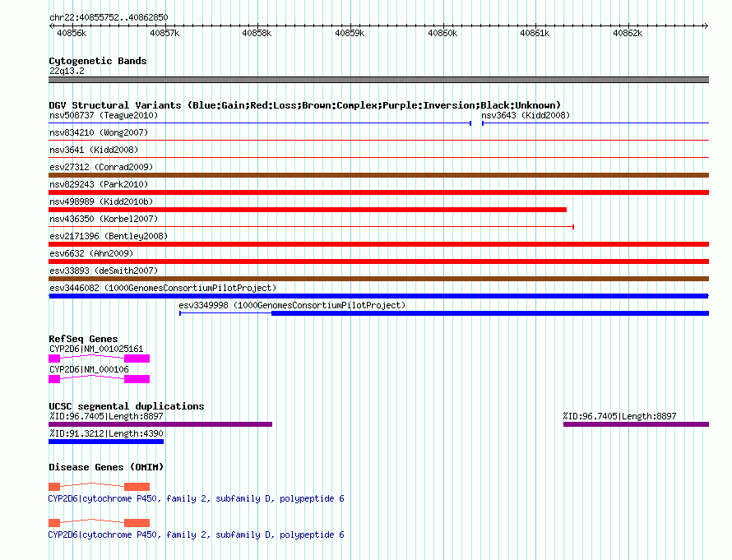Click the 40857k ruler tick label
The image size is (732, 560).
click(164, 33)
